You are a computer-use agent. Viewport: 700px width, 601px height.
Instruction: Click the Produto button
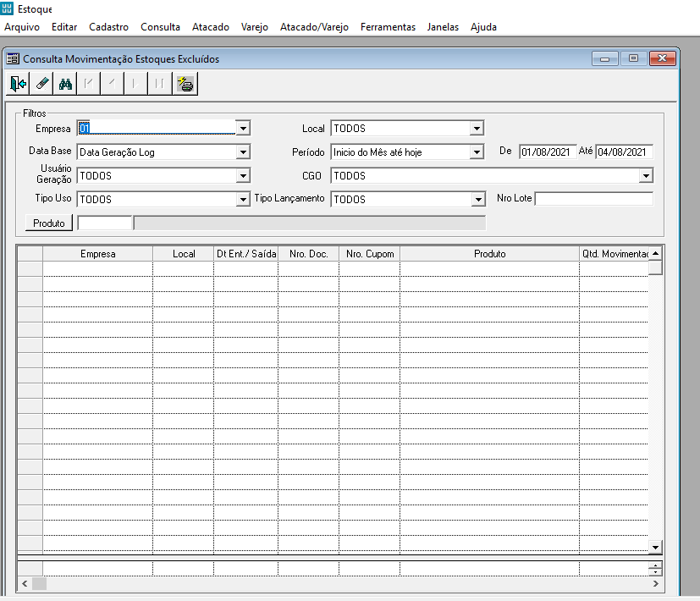[49, 223]
